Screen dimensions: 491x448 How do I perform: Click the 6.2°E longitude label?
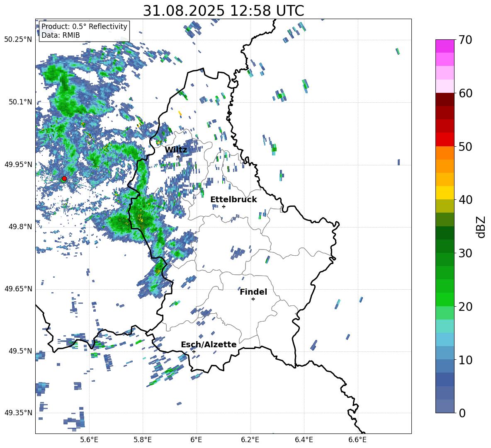[250, 440]
